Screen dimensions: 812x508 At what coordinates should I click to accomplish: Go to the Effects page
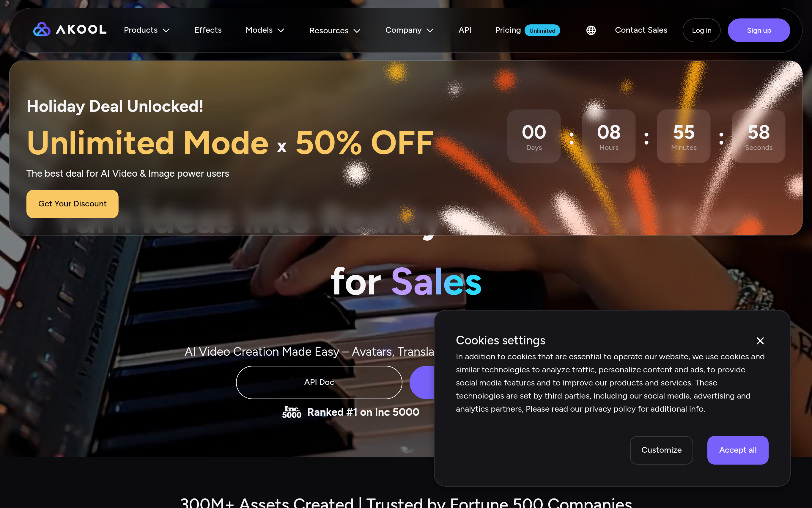point(208,30)
